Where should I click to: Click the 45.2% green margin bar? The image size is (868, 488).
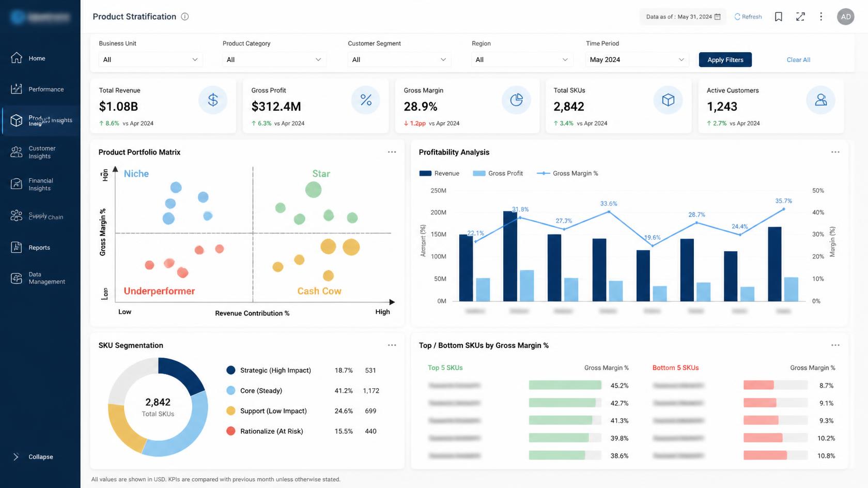[x=565, y=385]
